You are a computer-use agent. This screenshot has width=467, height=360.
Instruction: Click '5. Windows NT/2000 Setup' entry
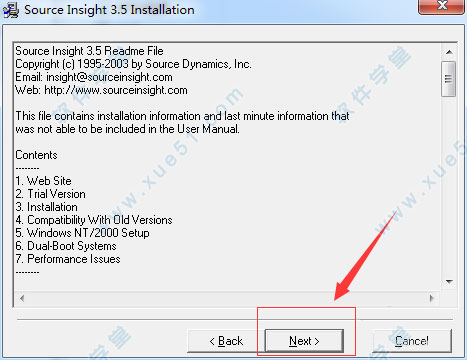tap(82, 233)
